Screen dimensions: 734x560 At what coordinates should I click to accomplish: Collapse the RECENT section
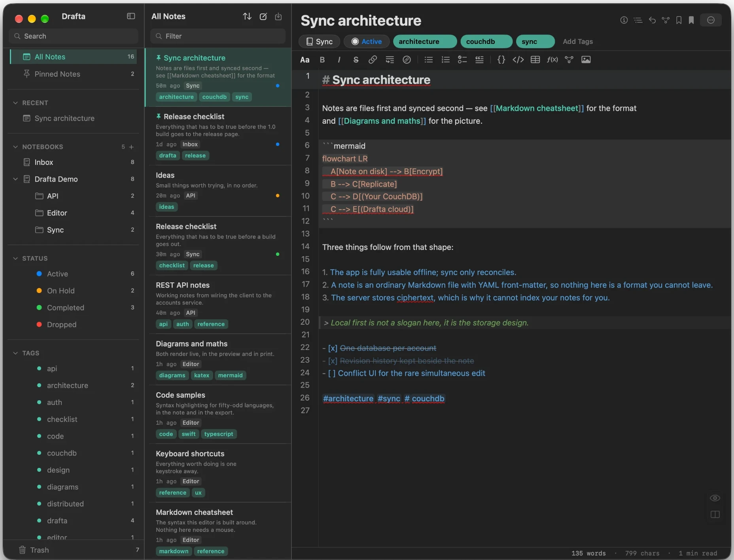pos(15,103)
